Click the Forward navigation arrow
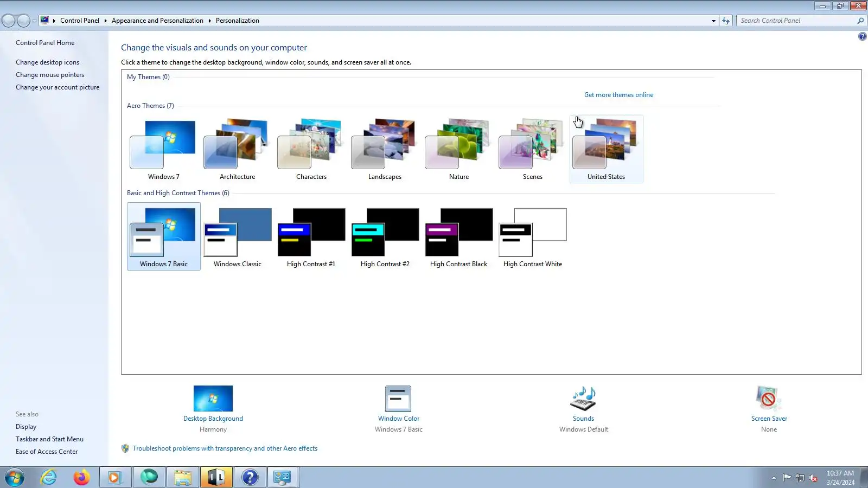This screenshot has height=488, width=868. [x=23, y=21]
